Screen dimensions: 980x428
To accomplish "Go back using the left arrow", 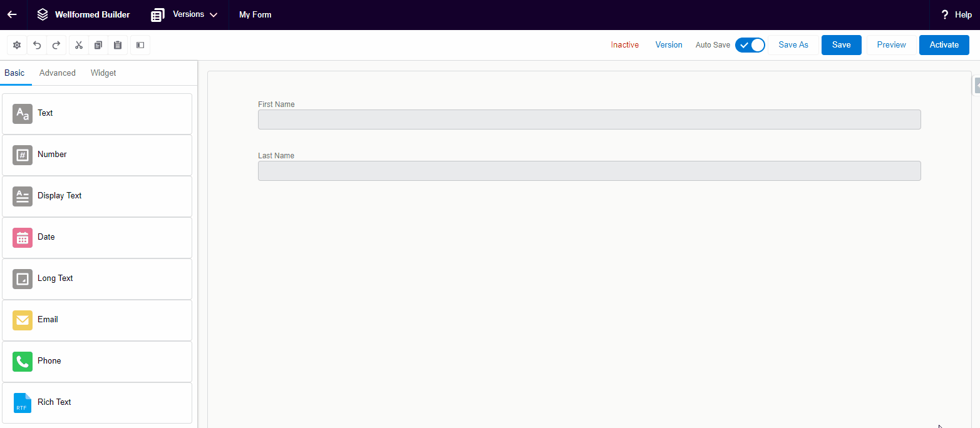I will point(12,14).
